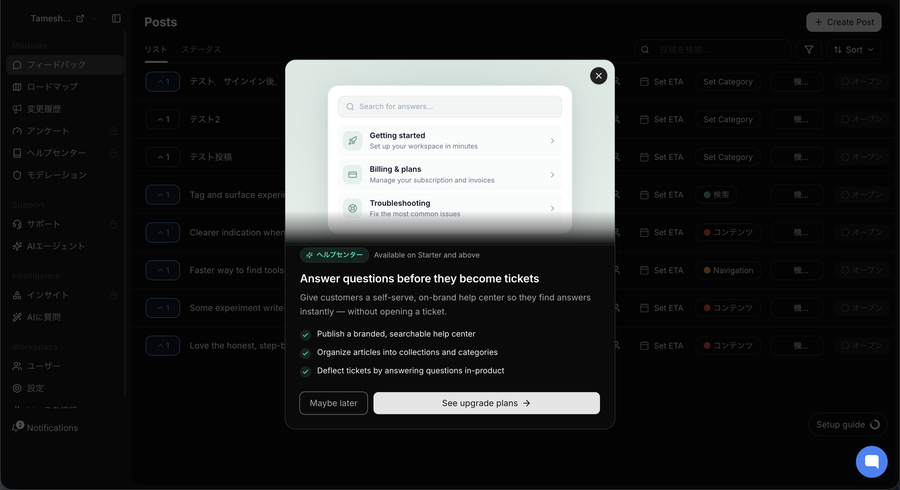Open インサイト in the sidebar
The width and height of the screenshot is (900, 490).
tap(65, 295)
